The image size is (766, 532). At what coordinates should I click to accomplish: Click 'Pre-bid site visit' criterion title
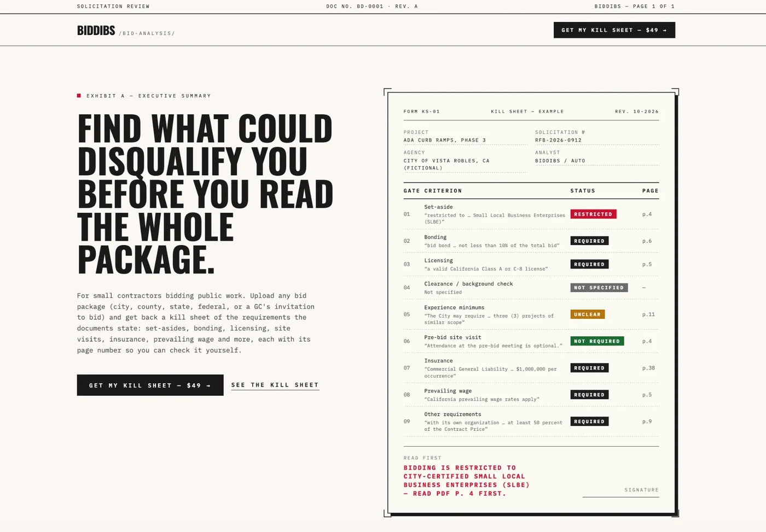(x=452, y=337)
